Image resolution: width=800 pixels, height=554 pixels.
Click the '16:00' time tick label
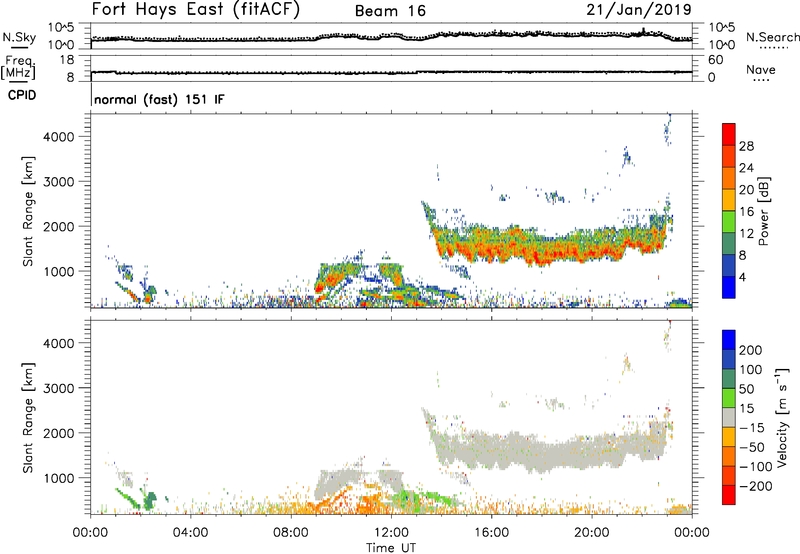click(491, 533)
